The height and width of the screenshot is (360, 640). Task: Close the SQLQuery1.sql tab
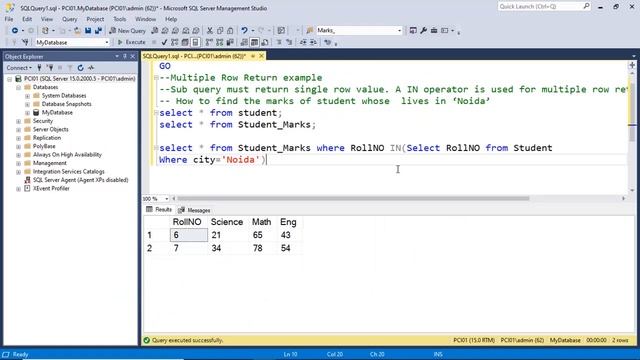(x=261, y=56)
